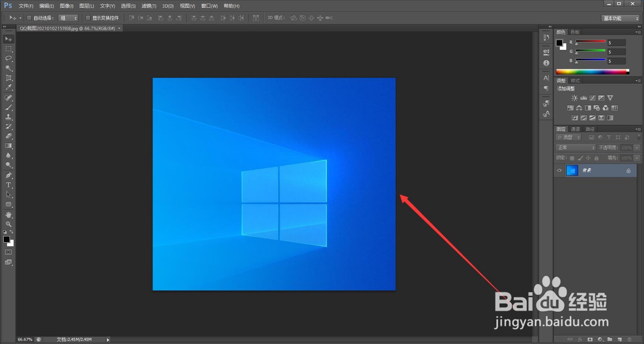Select the Gradient tool
644x344 pixels.
pos(8,146)
